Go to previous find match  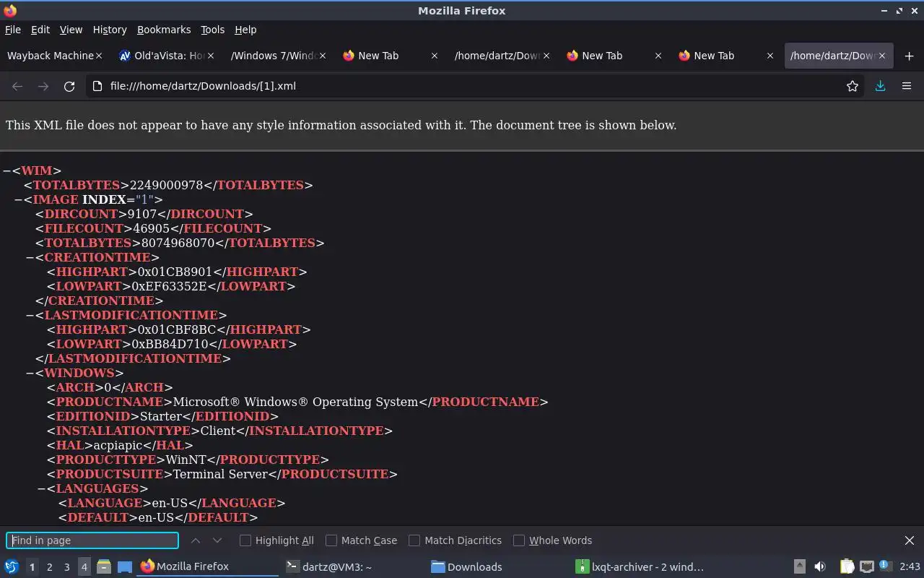196,540
